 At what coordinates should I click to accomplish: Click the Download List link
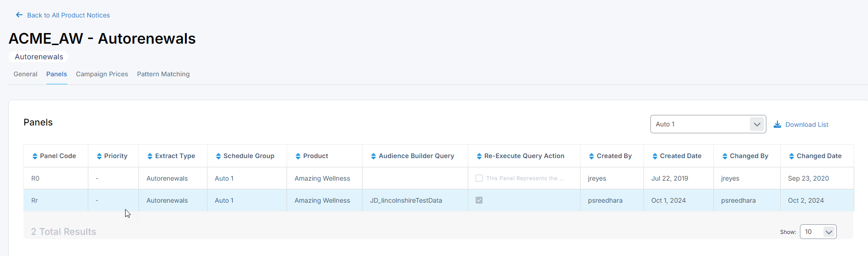[x=806, y=125]
